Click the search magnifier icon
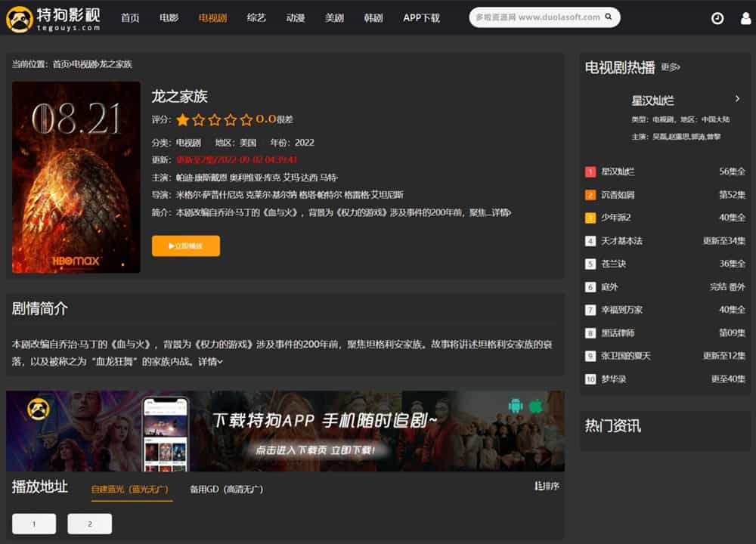756x544 pixels. (609, 17)
